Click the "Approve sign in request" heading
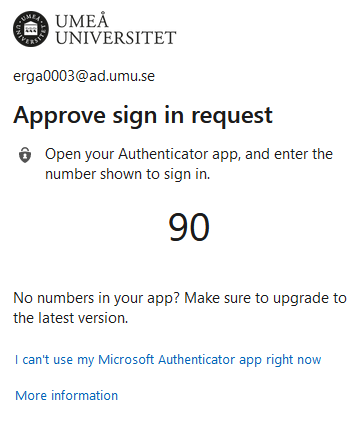The height and width of the screenshot is (421, 361). click(143, 116)
